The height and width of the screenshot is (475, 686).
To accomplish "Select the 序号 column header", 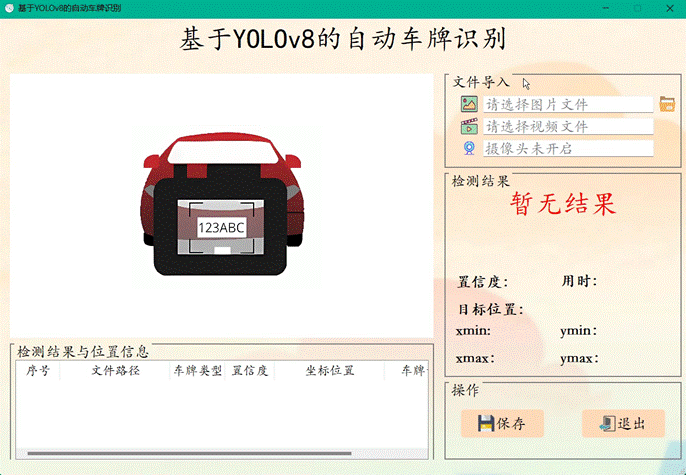I will (38, 371).
